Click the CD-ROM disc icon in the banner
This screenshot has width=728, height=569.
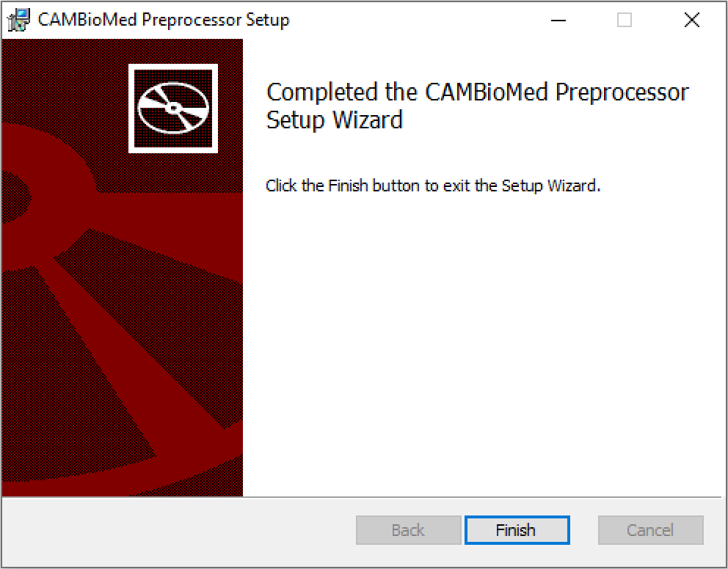[173, 108]
